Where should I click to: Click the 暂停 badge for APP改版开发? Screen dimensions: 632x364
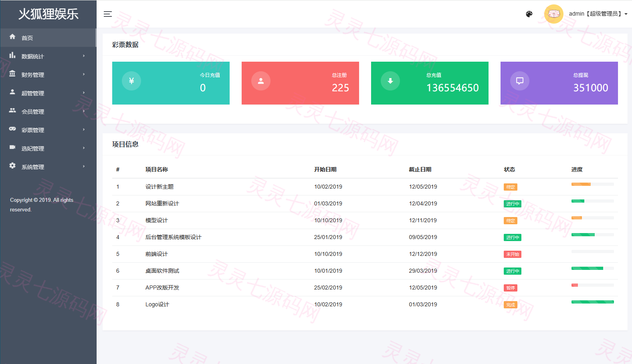pos(511,288)
